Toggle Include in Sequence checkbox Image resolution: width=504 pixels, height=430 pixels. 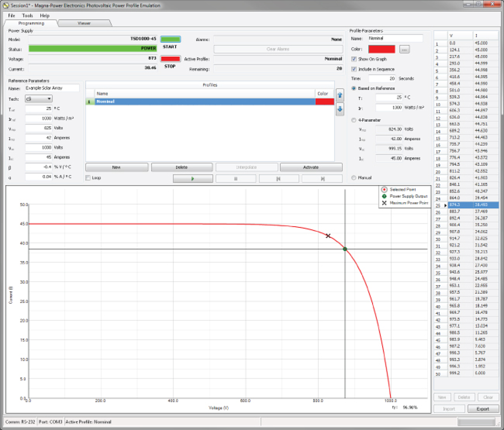coord(354,69)
